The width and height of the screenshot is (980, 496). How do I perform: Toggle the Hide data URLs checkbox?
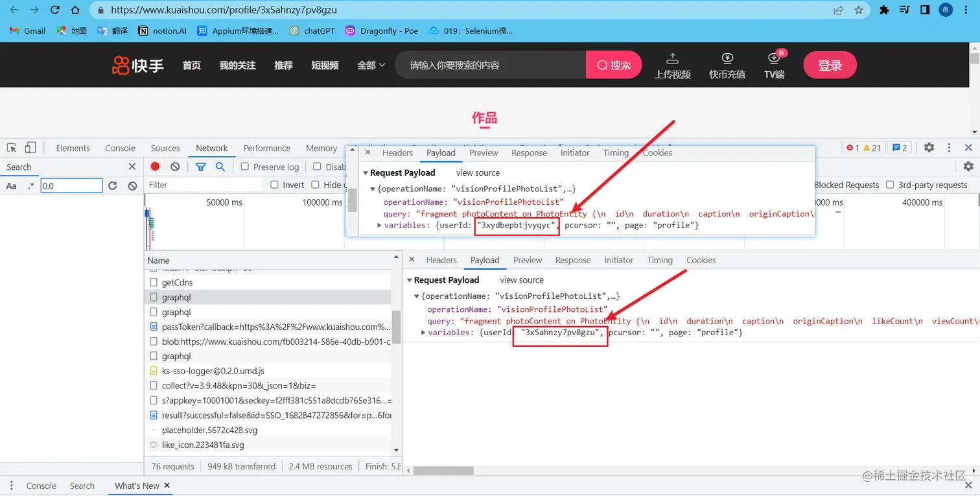tap(316, 185)
